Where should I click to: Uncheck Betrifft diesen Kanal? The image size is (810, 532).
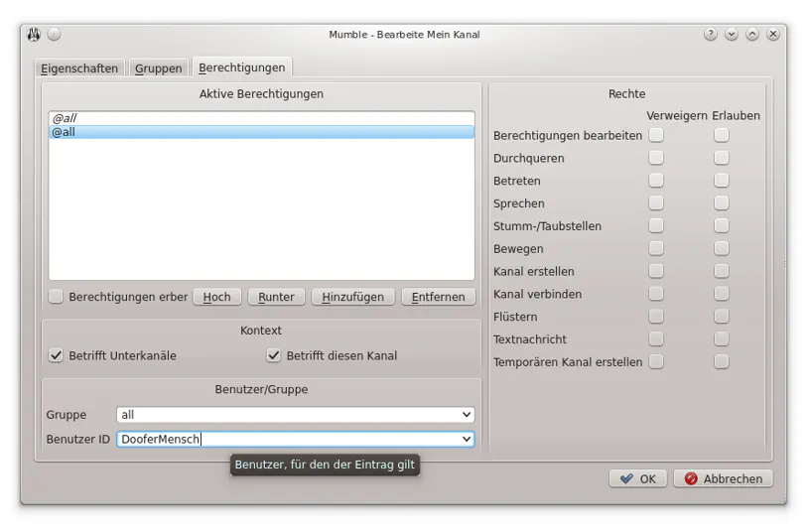click(273, 355)
